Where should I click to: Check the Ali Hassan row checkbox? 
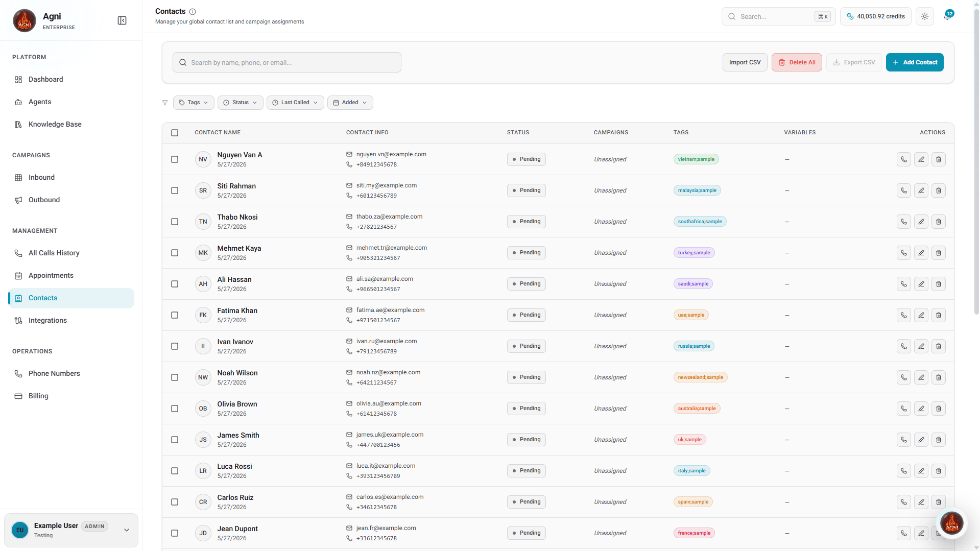pos(175,284)
